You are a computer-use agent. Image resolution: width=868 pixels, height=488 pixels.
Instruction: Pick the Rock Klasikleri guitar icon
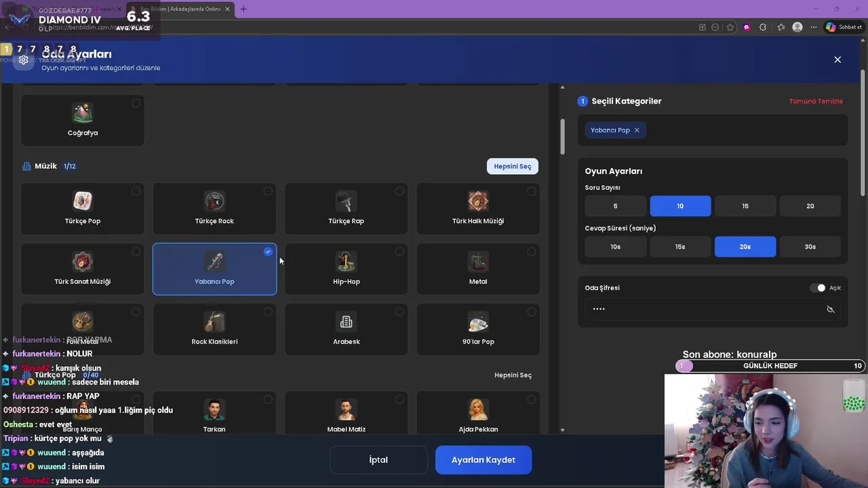214,321
